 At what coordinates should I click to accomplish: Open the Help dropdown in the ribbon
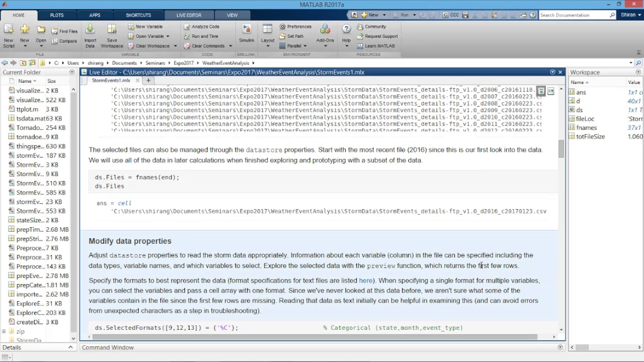[346, 46]
